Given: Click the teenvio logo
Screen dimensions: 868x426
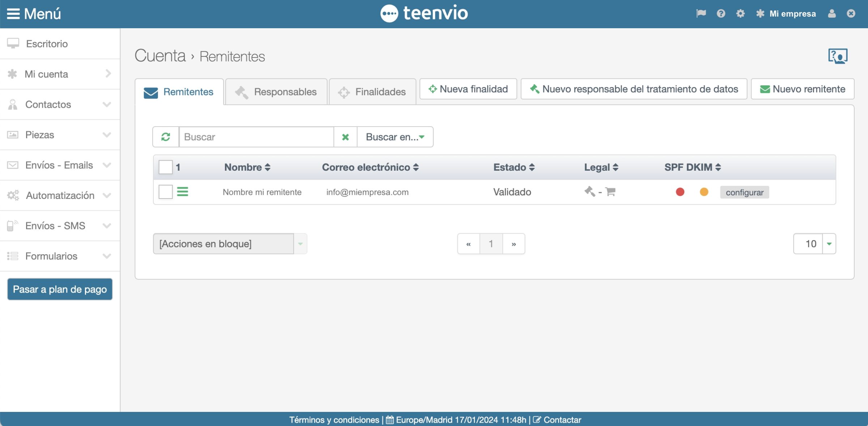Looking at the screenshot, I should click(424, 13).
